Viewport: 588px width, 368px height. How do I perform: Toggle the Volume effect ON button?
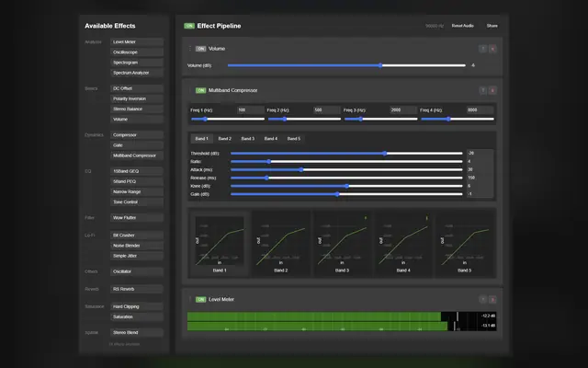click(200, 49)
